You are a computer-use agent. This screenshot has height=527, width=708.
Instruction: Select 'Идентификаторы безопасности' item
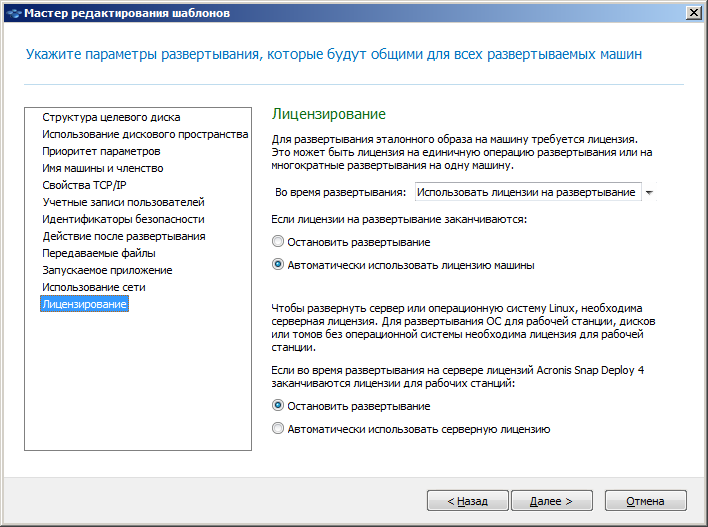click(x=123, y=219)
